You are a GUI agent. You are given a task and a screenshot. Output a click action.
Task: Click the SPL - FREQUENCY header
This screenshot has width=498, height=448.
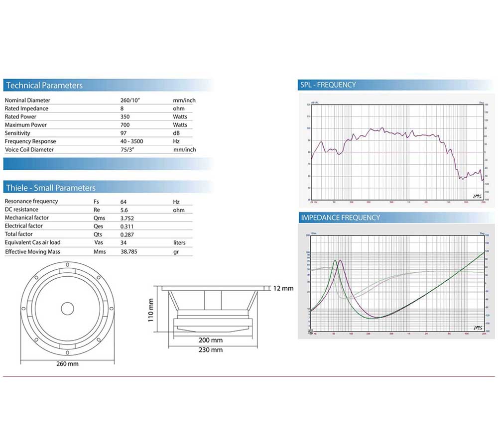(396, 85)
